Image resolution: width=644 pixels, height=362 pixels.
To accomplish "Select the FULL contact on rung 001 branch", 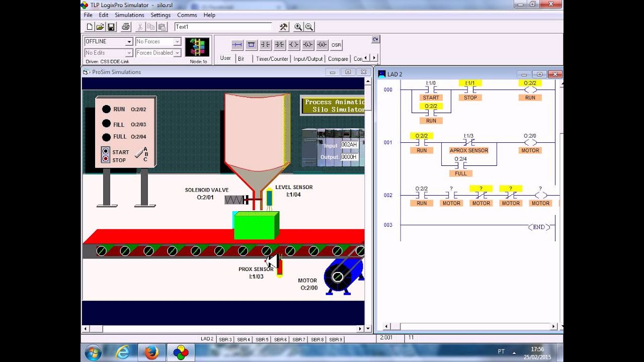I will pyautogui.click(x=460, y=166).
